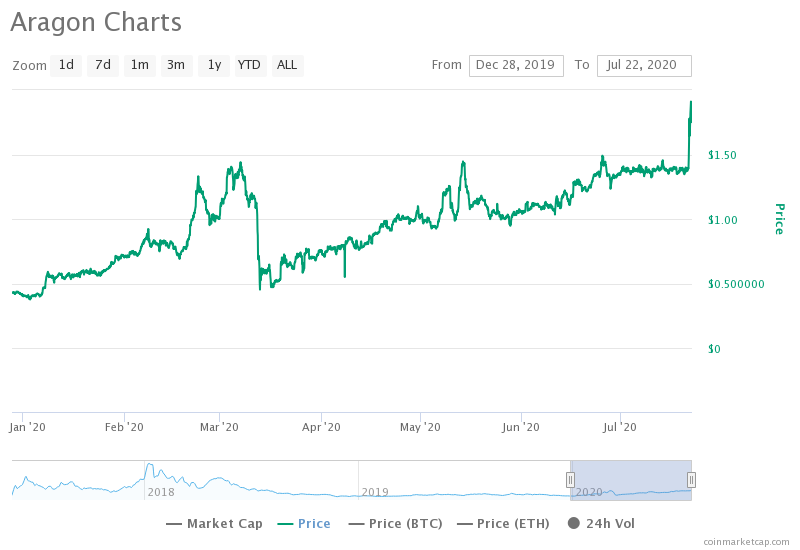Click the To date field Jul 22, 2020
Screen dimensions: 800x550
644,66
